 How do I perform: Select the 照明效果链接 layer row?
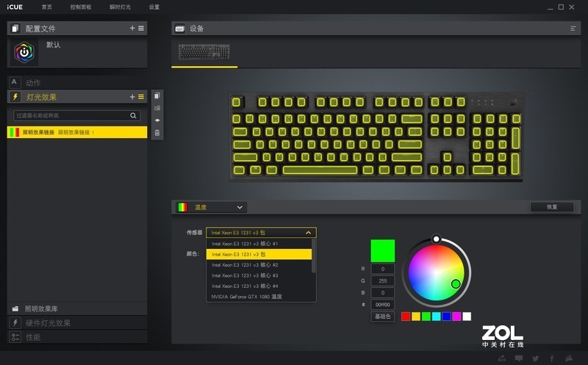click(77, 132)
